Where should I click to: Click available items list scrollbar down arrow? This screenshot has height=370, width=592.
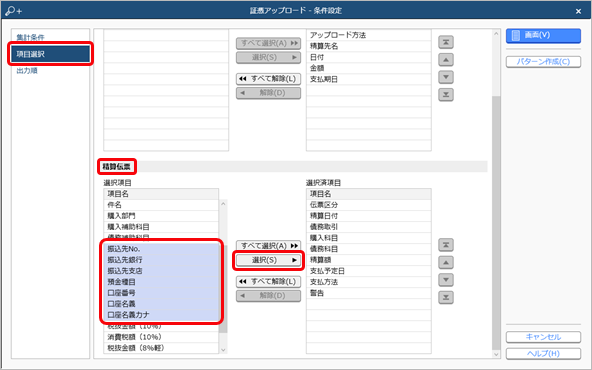tap(223, 350)
